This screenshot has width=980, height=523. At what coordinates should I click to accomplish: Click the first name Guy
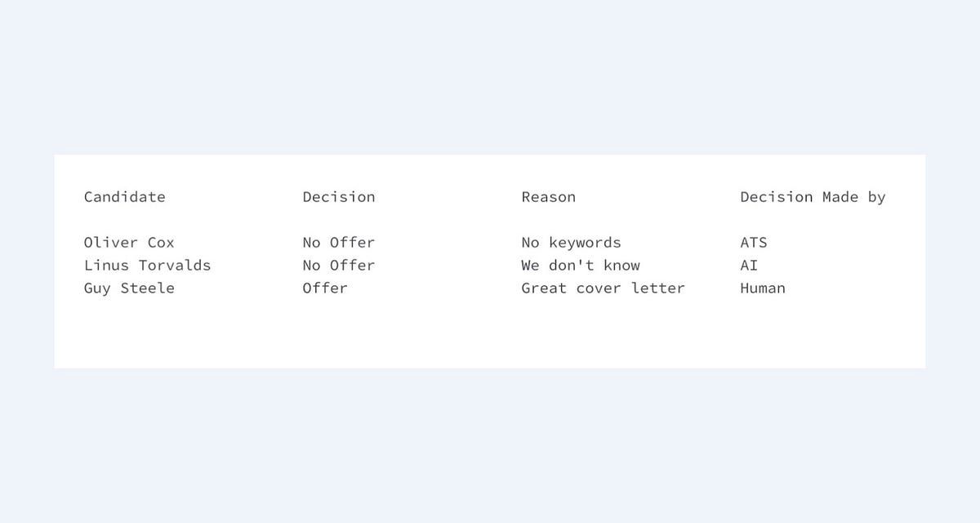point(97,288)
